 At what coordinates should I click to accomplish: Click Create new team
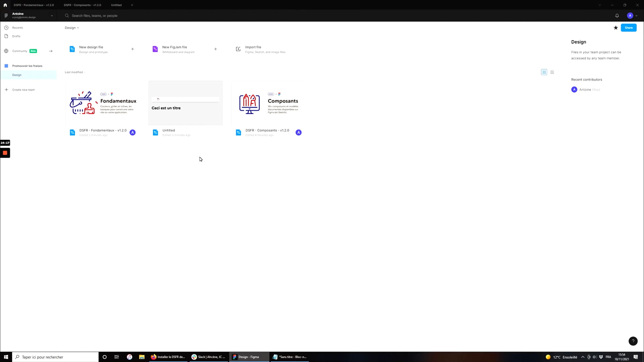click(x=23, y=90)
